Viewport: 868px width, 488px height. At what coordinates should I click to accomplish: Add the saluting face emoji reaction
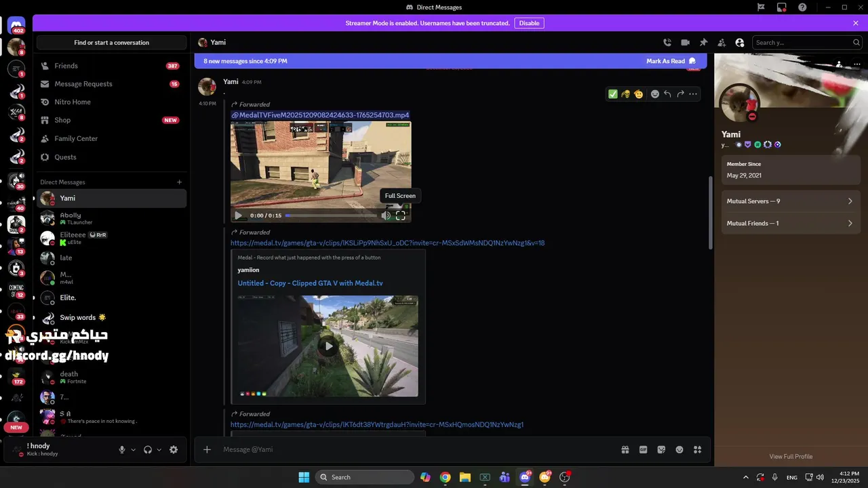point(639,94)
